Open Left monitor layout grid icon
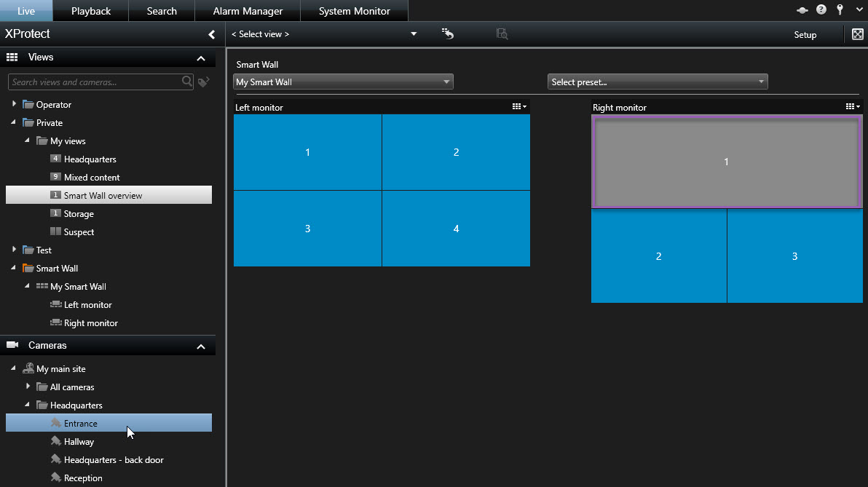The image size is (868, 487). [519, 106]
